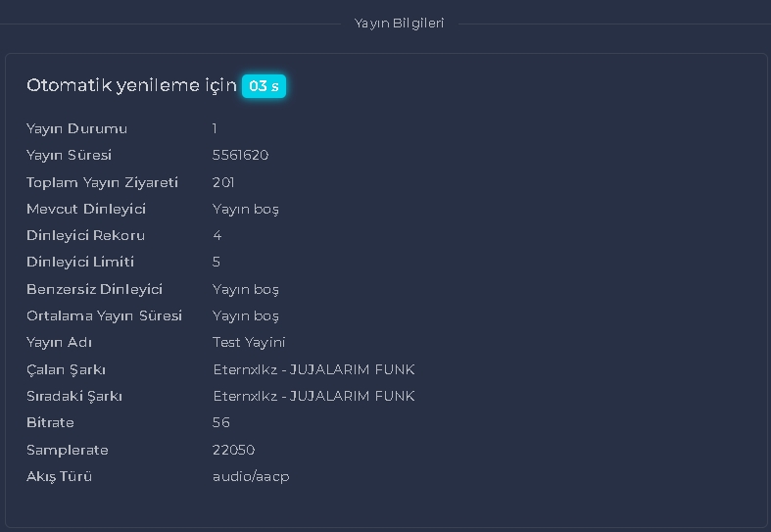Click Ortalama Yayın Süresi's Yayın boş text
Image resolution: width=771 pixels, height=532 pixels.
pos(246,316)
